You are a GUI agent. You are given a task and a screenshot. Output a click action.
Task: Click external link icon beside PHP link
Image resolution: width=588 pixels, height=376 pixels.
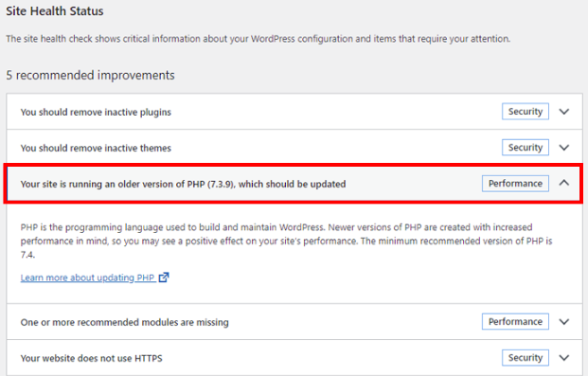(164, 278)
